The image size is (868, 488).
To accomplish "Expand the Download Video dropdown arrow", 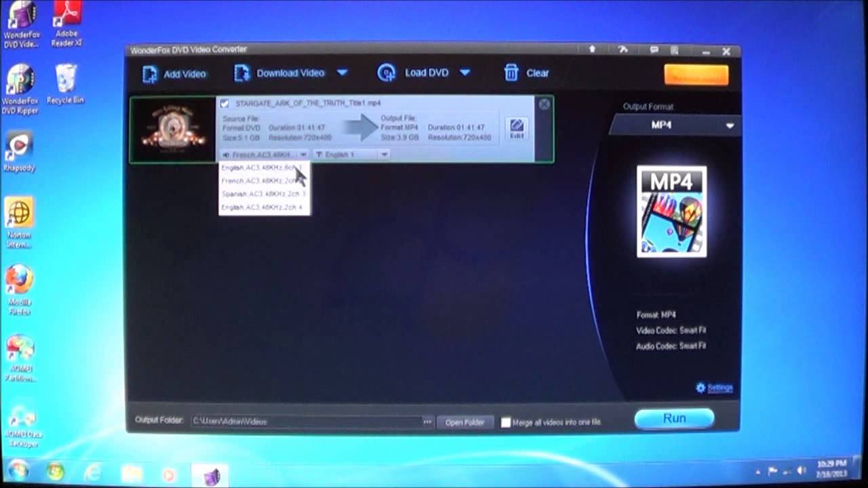I will click(x=342, y=73).
